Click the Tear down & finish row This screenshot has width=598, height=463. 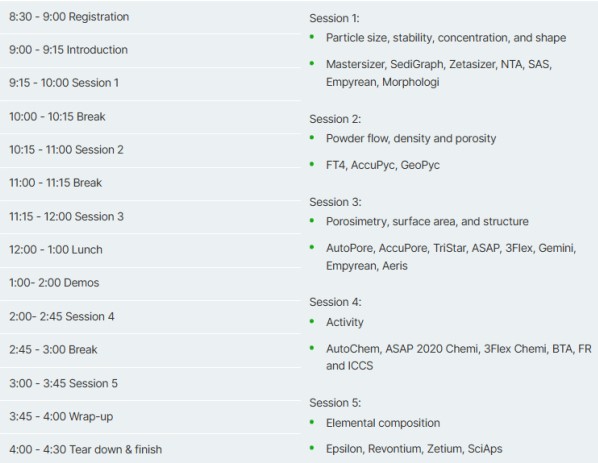pyautogui.click(x=150, y=449)
